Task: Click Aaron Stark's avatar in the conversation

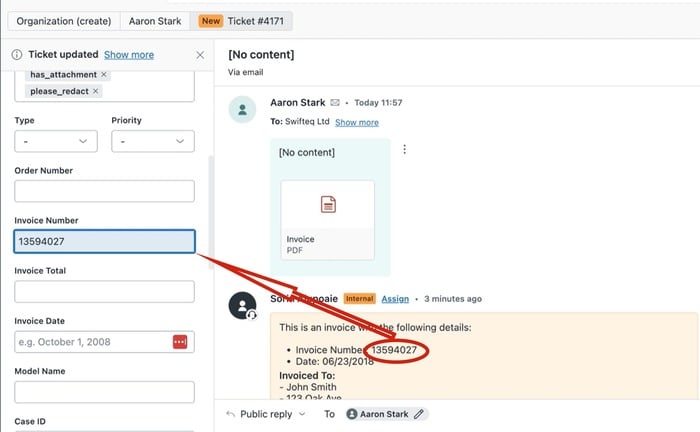Action: tap(242, 109)
